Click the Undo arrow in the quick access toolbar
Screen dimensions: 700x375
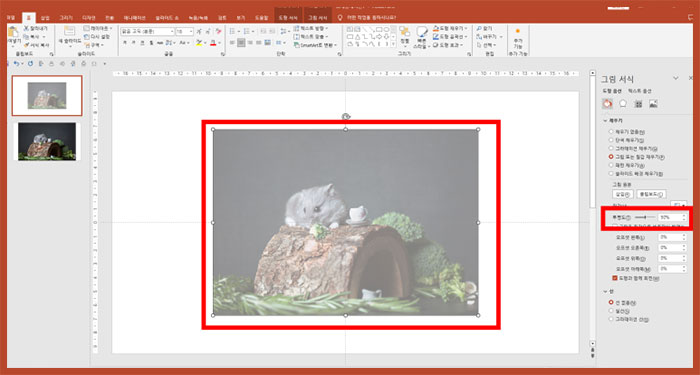coord(17,64)
